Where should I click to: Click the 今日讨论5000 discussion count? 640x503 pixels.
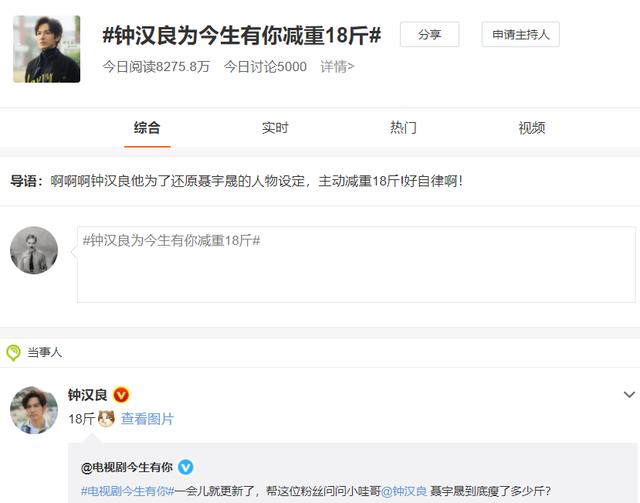(x=265, y=66)
